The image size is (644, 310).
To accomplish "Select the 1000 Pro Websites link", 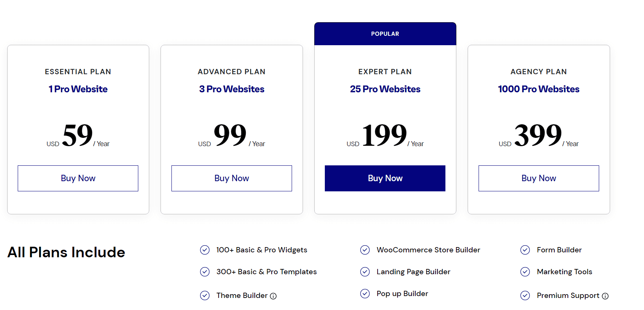I will coord(538,89).
